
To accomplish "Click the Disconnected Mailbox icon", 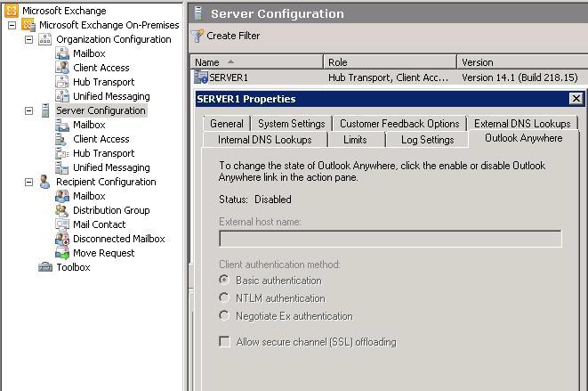I will point(62,239).
